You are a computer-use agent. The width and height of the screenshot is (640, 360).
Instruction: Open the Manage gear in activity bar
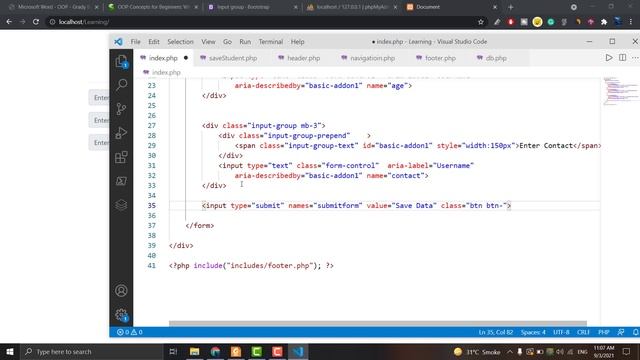point(121,315)
